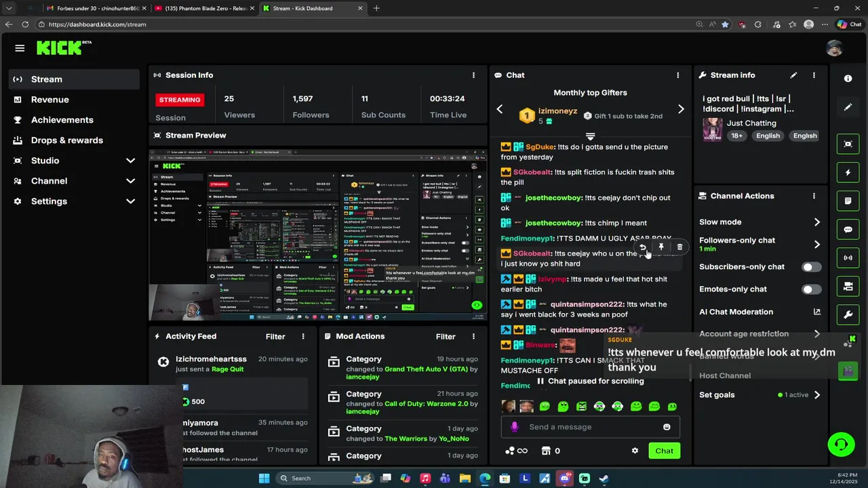Expand the Settings sidebar section

[x=130, y=201]
